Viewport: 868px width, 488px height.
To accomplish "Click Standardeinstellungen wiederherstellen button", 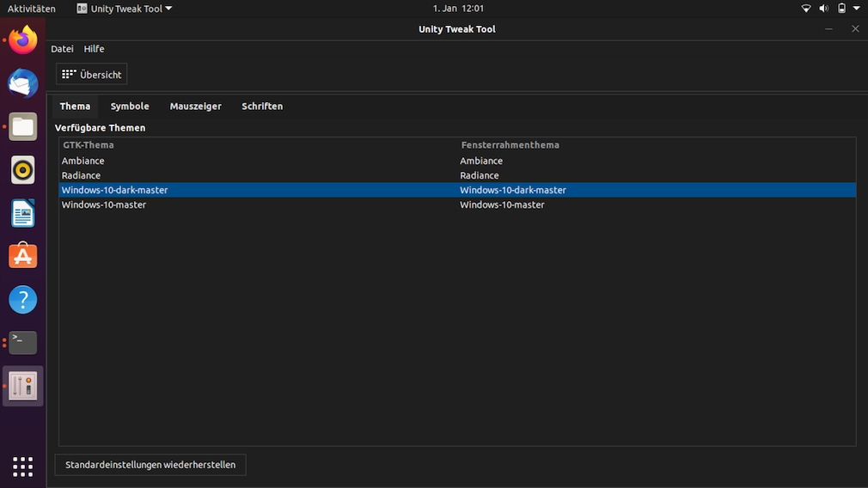I will coord(150,465).
